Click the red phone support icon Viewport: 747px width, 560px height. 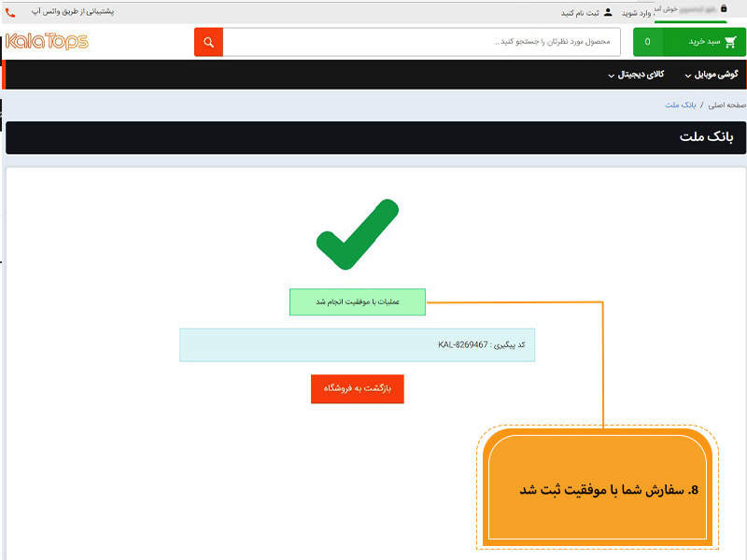click(10, 13)
